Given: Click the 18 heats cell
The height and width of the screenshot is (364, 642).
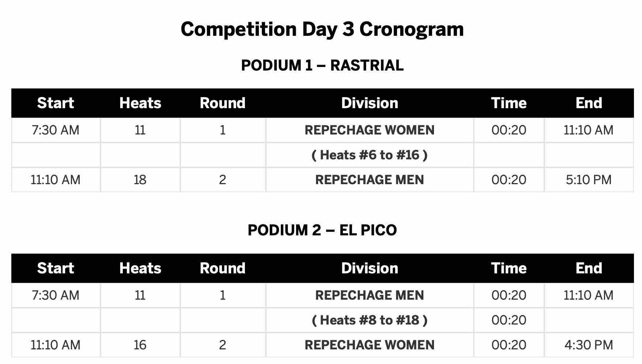Looking at the screenshot, I should pyautogui.click(x=140, y=180).
